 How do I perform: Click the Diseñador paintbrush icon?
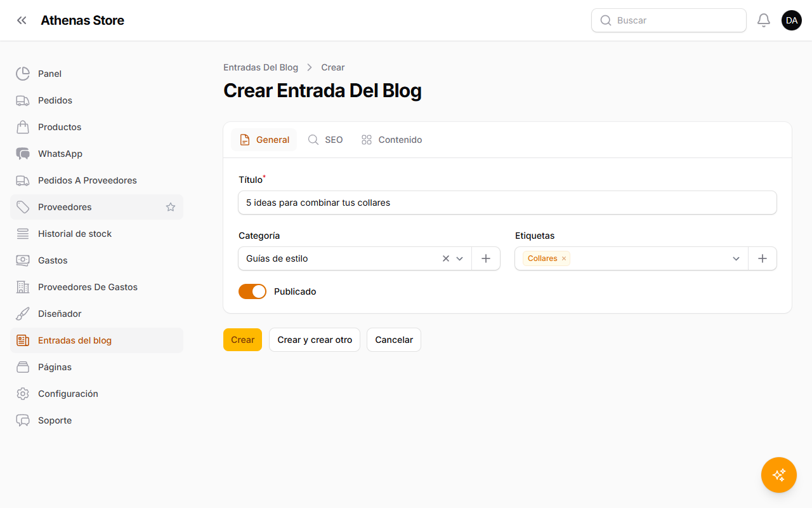pos(23,314)
